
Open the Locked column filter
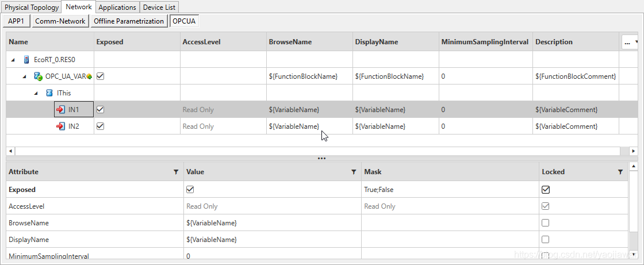[620, 172]
